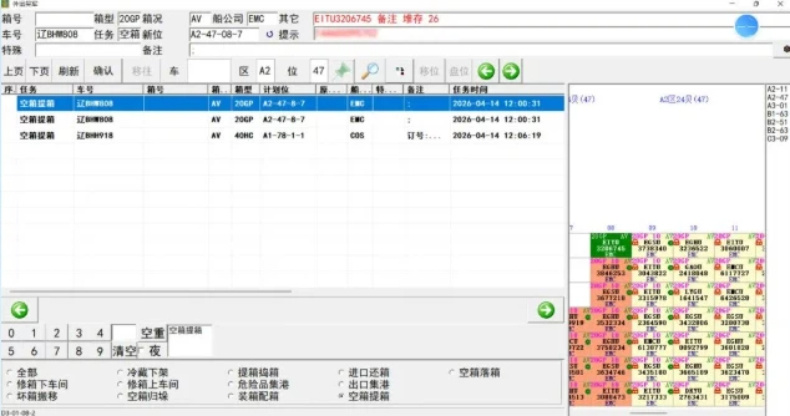Click the horizontal scrollbar under the task list
The width and height of the screenshot is (790, 416).
[150, 291]
